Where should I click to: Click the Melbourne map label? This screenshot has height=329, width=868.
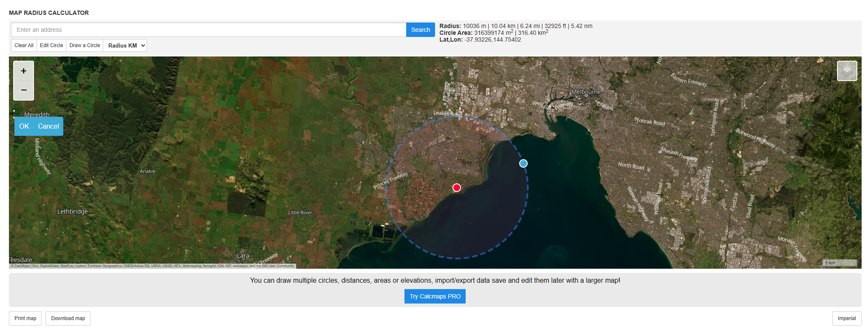pos(586,92)
